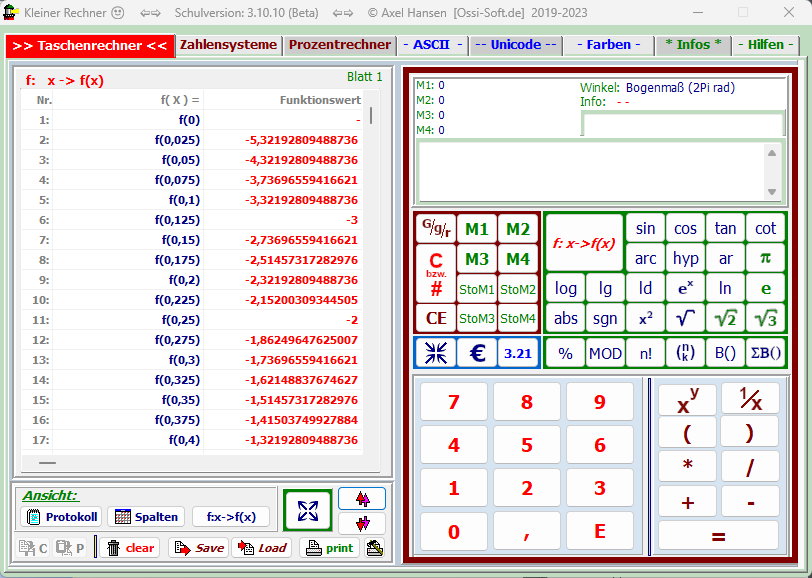Toggle the G/g/r angle mode button
The height and width of the screenshot is (578, 812).
click(435, 229)
